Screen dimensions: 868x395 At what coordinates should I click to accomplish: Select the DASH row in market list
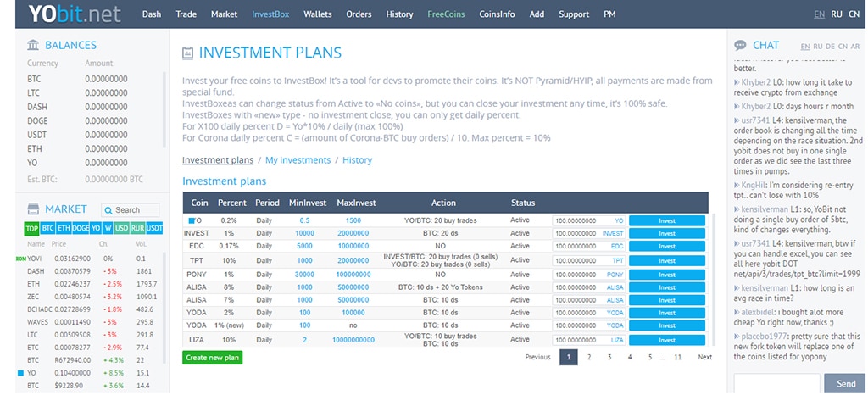[90, 271]
